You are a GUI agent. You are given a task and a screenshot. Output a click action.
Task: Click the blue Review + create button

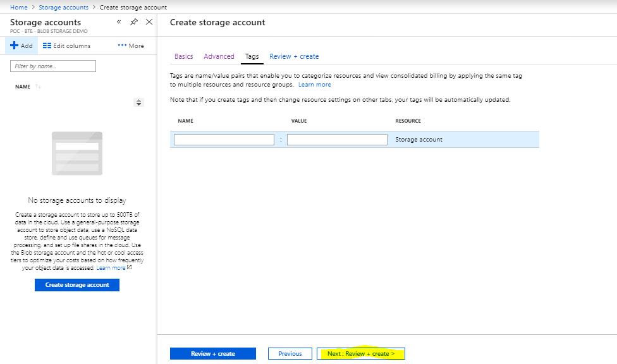(x=213, y=354)
